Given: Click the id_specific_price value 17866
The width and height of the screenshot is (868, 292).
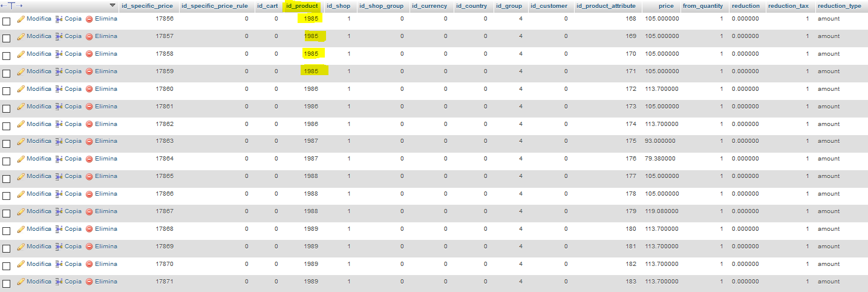Looking at the screenshot, I should [x=165, y=194].
